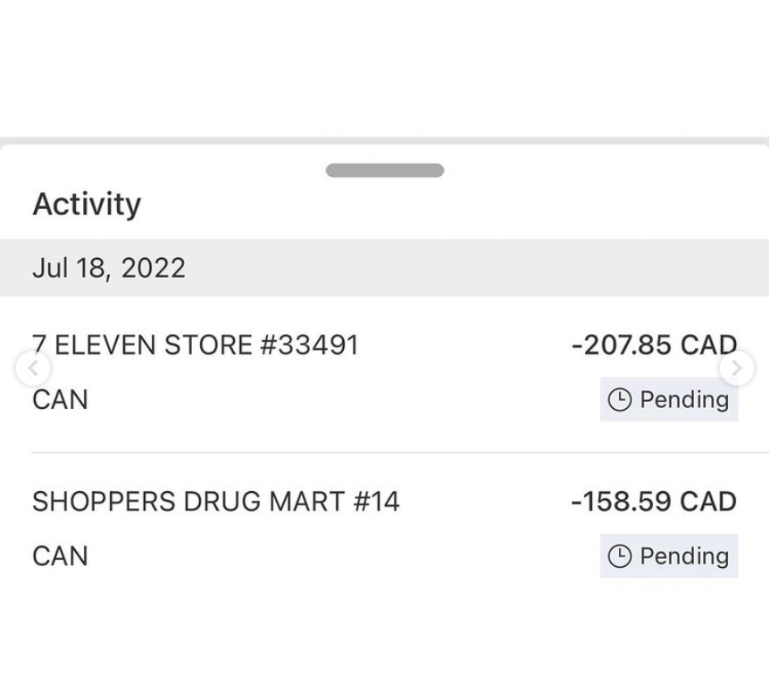This screenshot has width=770, height=700.
Task: Click CAN under 7 Eleven Store
Action: tap(60, 400)
